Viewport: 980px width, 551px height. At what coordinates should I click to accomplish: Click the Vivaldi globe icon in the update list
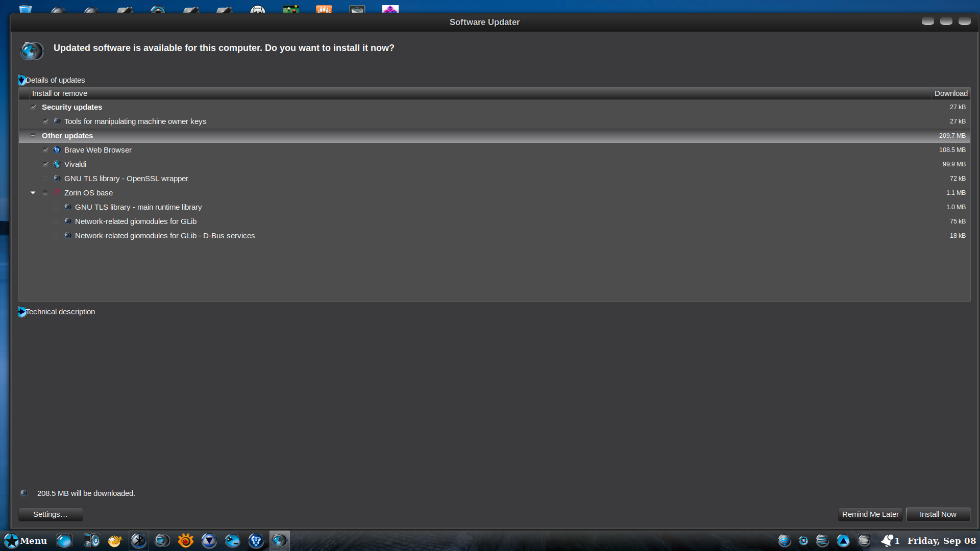57,164
